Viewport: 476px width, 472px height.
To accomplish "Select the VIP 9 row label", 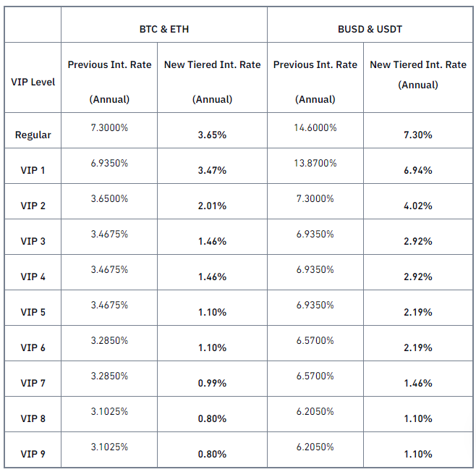I will tap(33, 454).
